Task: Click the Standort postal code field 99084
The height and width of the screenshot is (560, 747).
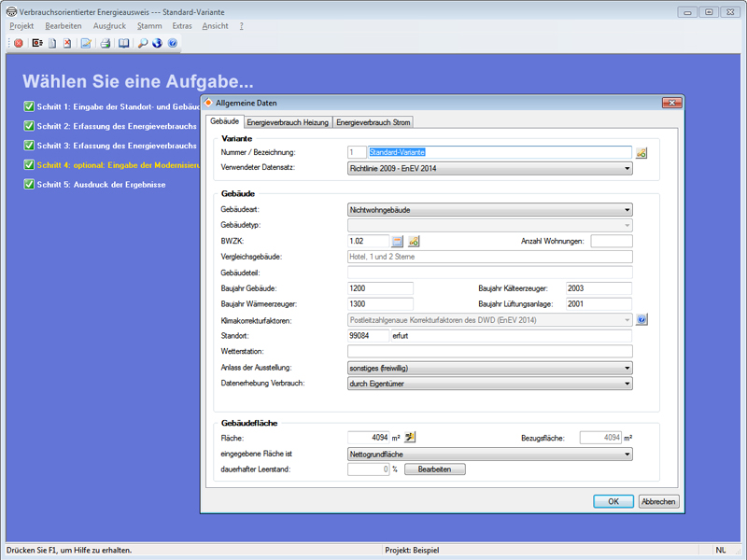Action: (368, 336)
